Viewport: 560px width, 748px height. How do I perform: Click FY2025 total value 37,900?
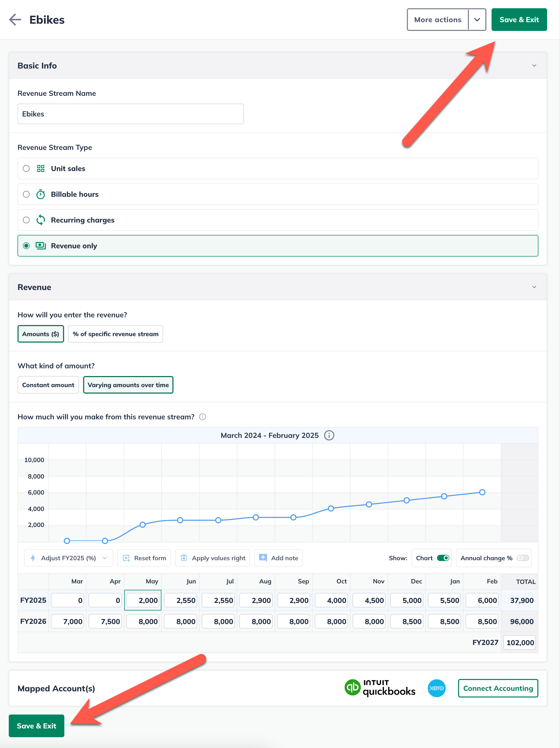tap(522, 601)
